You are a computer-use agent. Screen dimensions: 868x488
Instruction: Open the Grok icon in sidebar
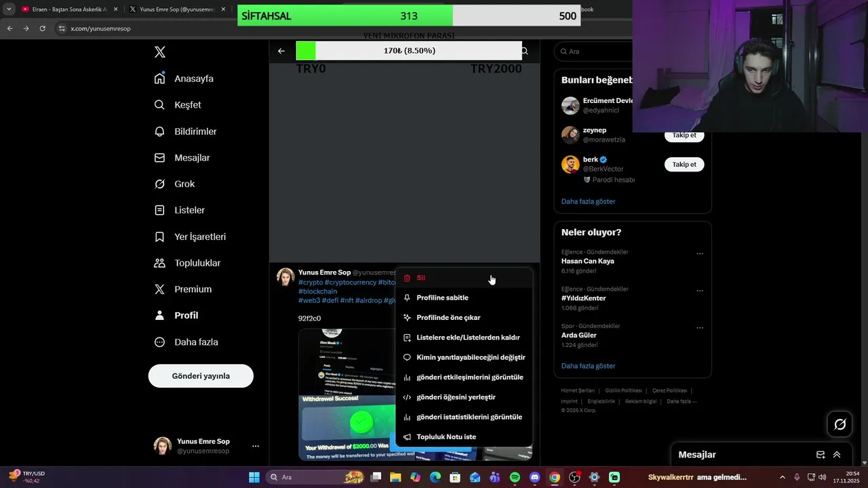click(159, 184)
